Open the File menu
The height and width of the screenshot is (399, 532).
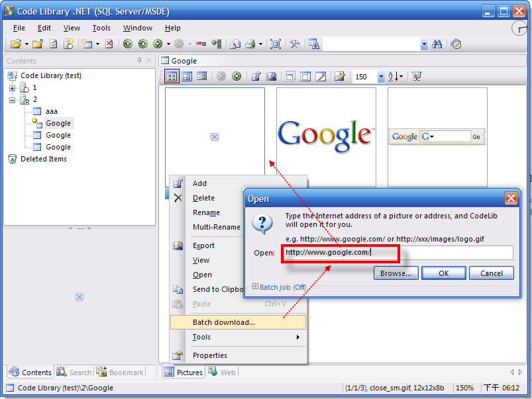(x=19, y=28)
